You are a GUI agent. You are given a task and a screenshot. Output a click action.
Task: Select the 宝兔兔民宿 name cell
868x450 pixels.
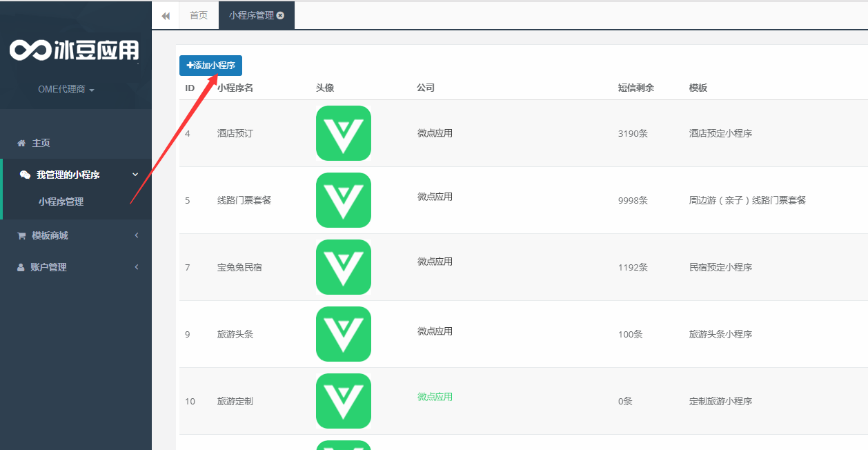[239, 267]
